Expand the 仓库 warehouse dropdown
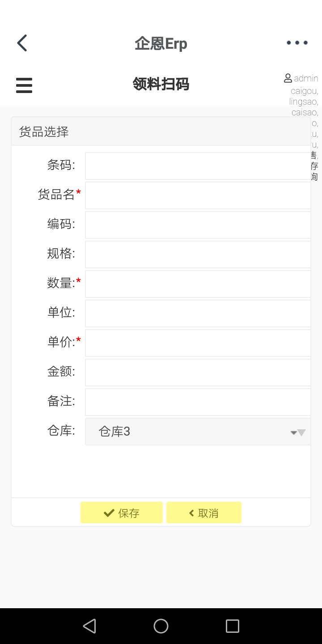This screenshot has width=322, height=644. point(197,432)
